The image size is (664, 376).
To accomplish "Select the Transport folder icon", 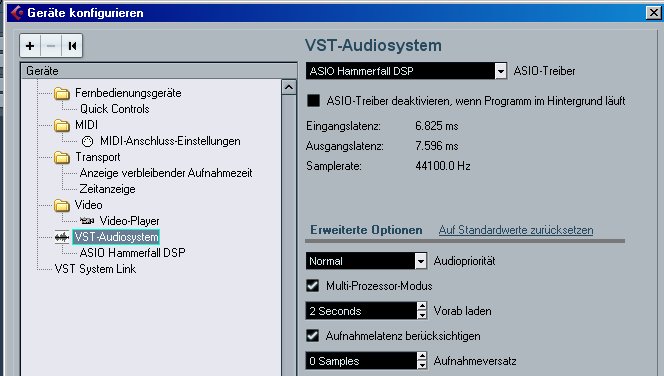I will click(x=62, y=158).
